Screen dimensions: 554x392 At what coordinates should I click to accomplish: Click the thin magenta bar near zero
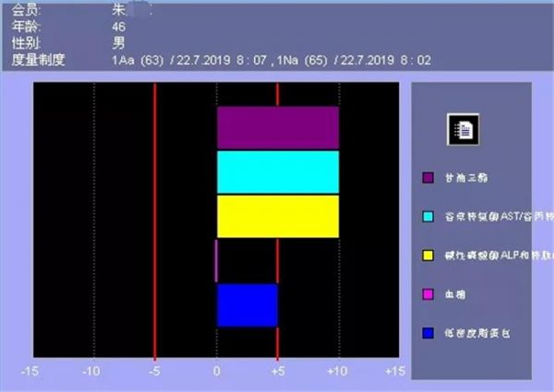(216, 260)
